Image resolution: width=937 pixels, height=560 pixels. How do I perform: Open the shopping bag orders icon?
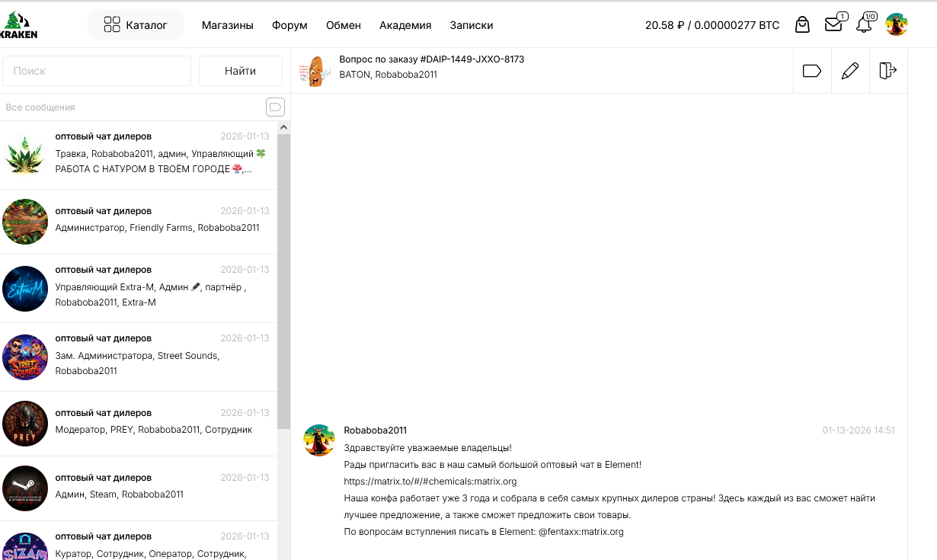point(802,24)
